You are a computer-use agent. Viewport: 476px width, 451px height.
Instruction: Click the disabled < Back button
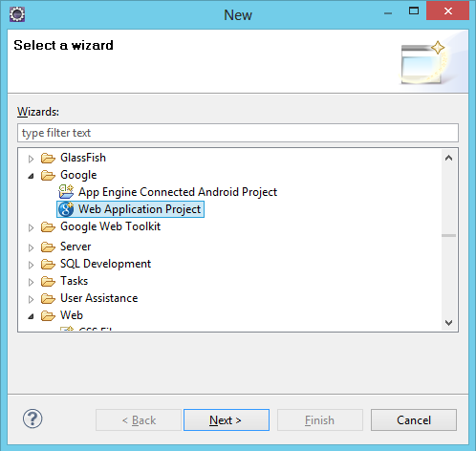coord(139,420)
